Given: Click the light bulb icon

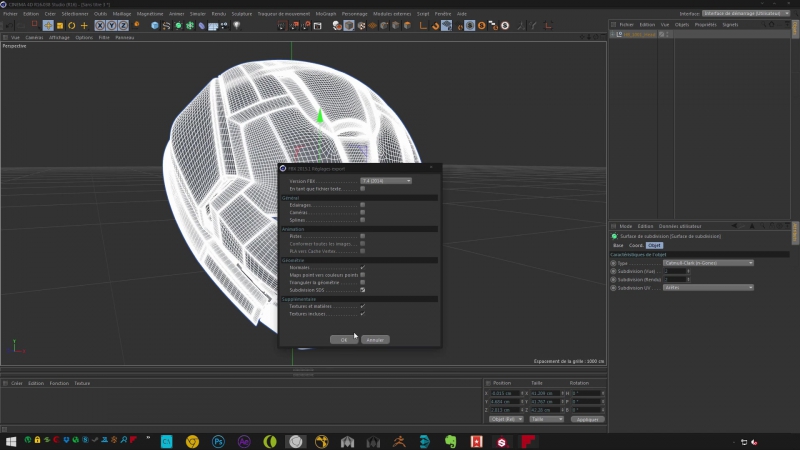Looking at the screenshot, I should (237, 26).
